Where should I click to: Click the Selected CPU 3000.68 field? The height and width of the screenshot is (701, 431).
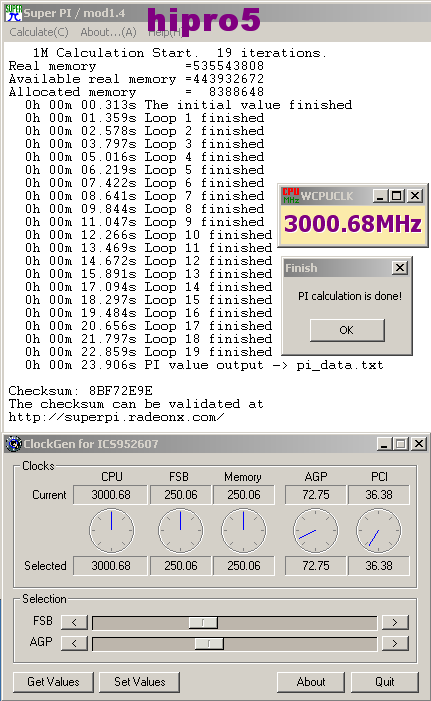[x=110, y=566]
